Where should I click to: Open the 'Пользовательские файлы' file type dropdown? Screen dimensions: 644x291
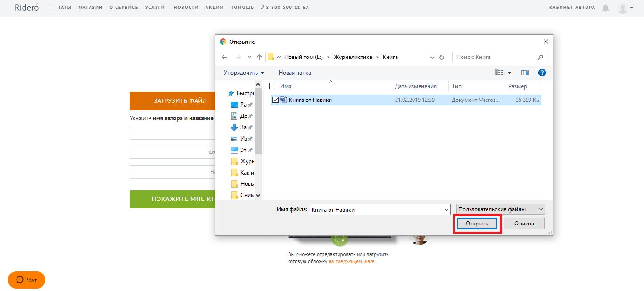click(x=500, y=209)
